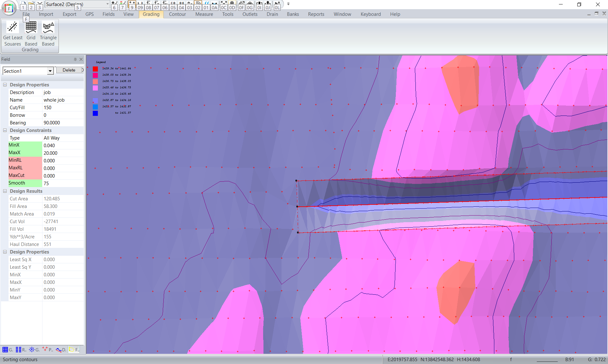Click the MaxX value field
The height and width of the screenshot is (364, 608).
63,153
